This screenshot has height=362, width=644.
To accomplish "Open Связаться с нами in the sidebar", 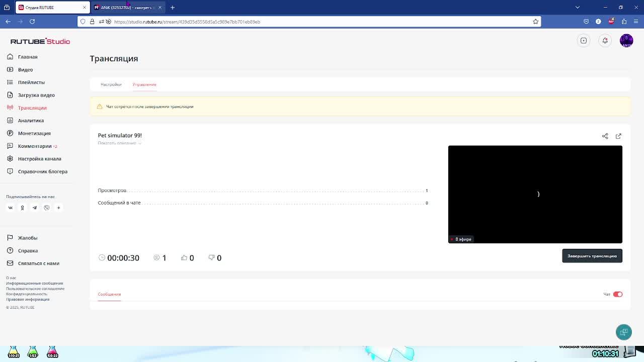I will (39, 263).
